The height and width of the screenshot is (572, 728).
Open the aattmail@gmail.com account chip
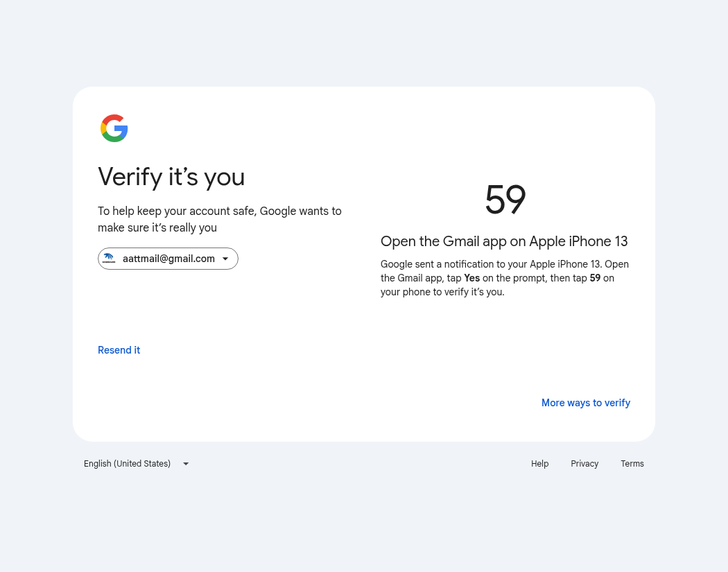point(168,259)
